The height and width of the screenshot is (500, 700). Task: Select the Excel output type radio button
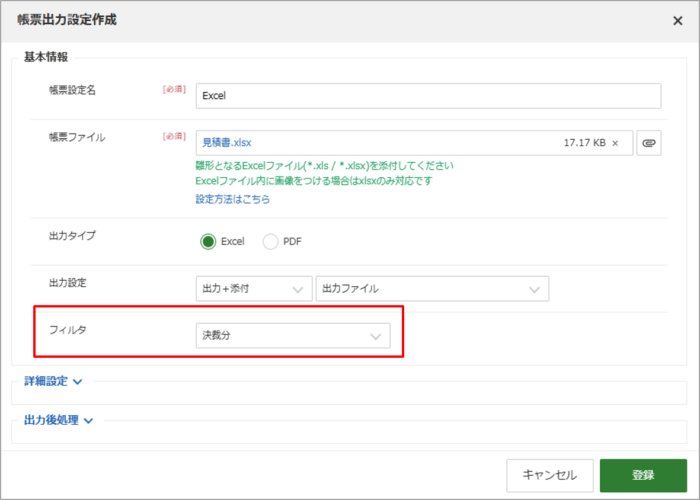208,242
